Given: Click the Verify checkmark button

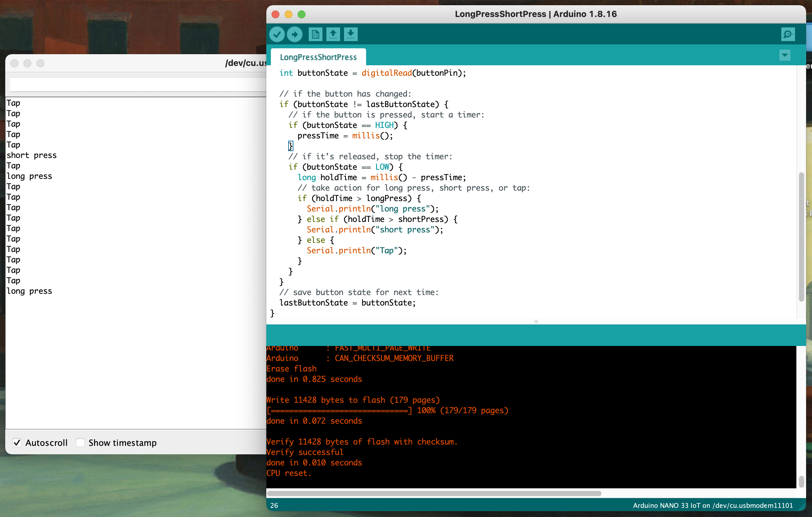Looking at the screenshot, I should 277,34.
